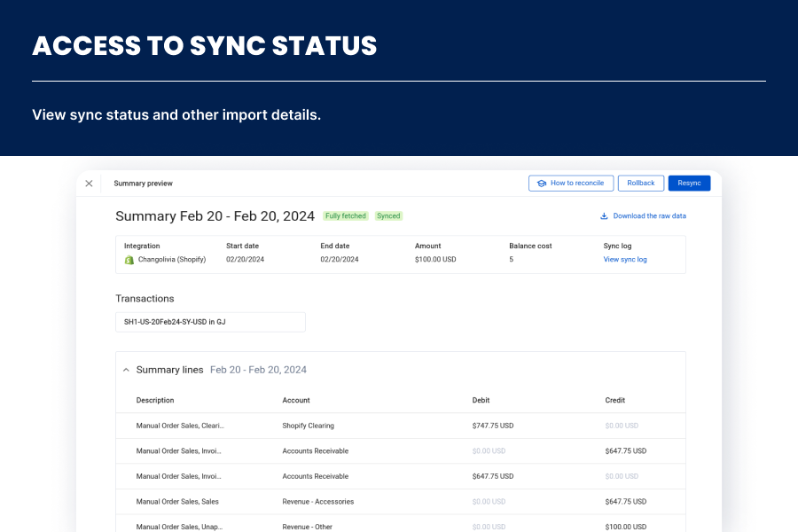
Task: Select the SH1-US-20Feb24-SY-USD transaction
Action: (x=210, y=322)
